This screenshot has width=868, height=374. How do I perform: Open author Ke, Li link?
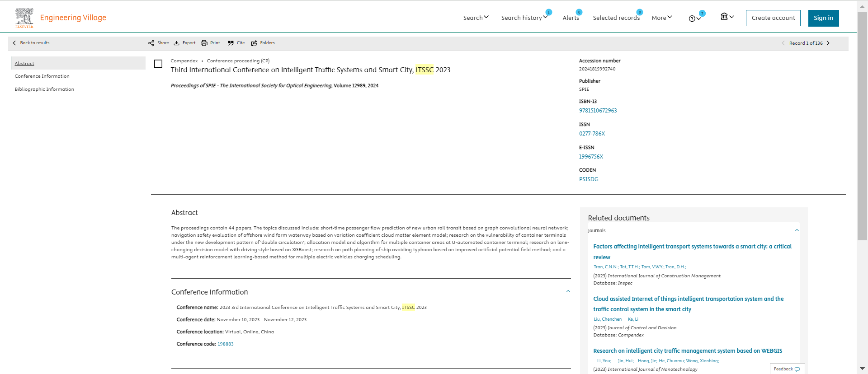point(633,319)
